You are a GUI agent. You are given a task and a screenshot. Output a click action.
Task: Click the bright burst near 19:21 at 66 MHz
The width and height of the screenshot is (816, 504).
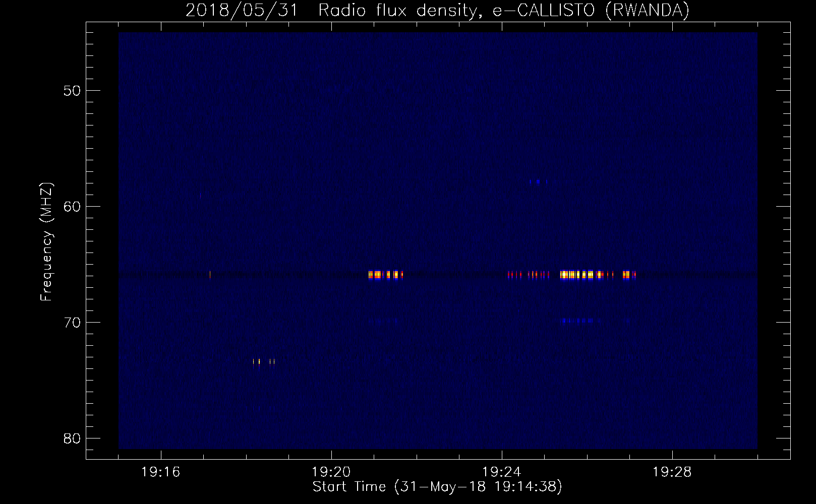(x=386, y=275)
